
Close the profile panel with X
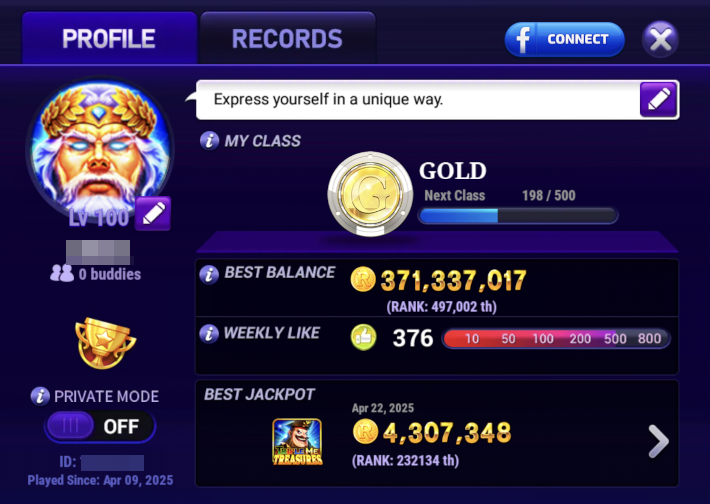(x=661, y=39)
